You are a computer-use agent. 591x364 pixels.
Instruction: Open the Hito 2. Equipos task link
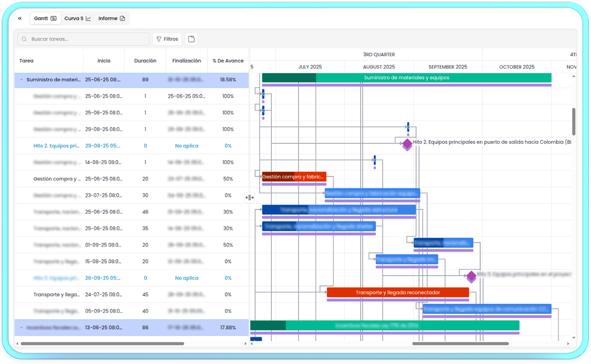coord(56,146)
